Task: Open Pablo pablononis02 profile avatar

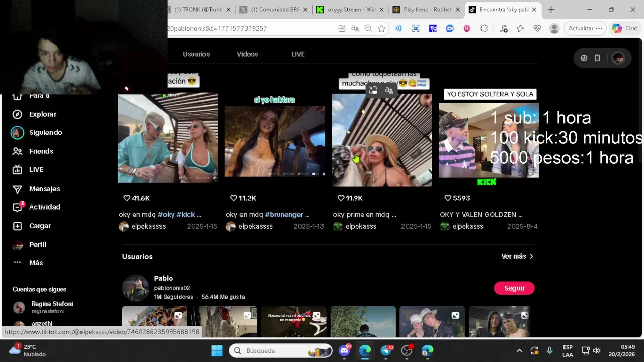Action: pos(136,288)
